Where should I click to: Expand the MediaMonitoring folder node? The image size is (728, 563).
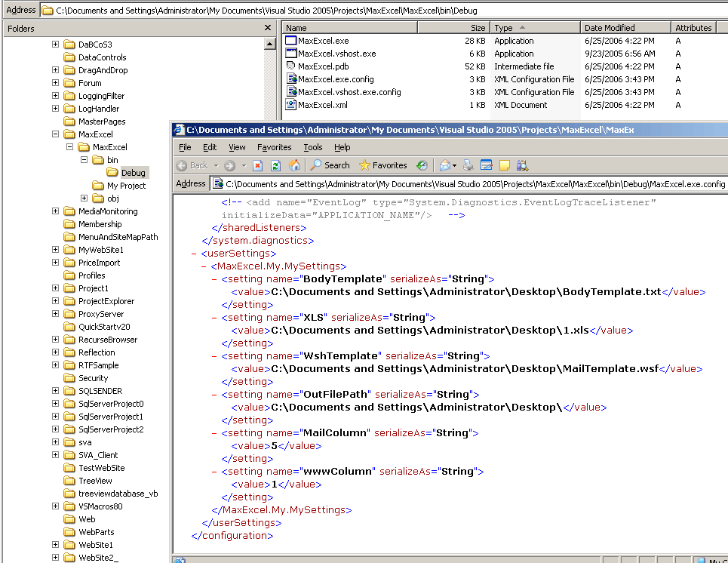pyautogui.click(x=55, y=211)
